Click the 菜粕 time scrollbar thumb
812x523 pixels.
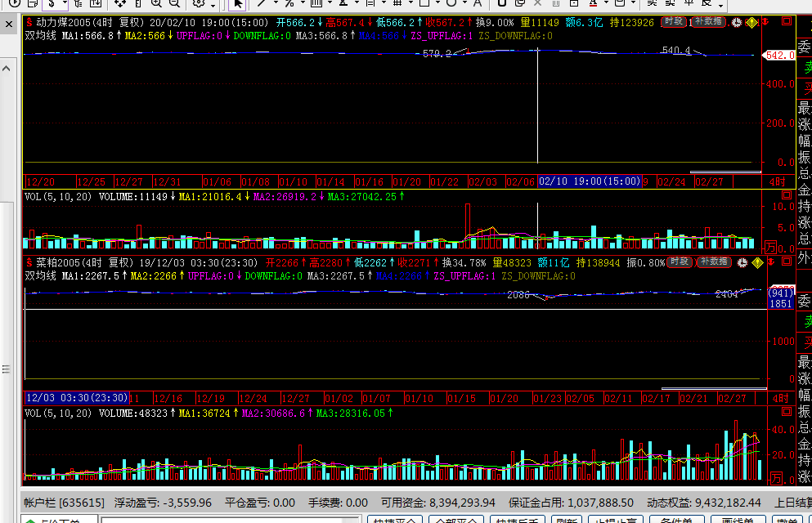pyautogui.click(x=714, y=388)
